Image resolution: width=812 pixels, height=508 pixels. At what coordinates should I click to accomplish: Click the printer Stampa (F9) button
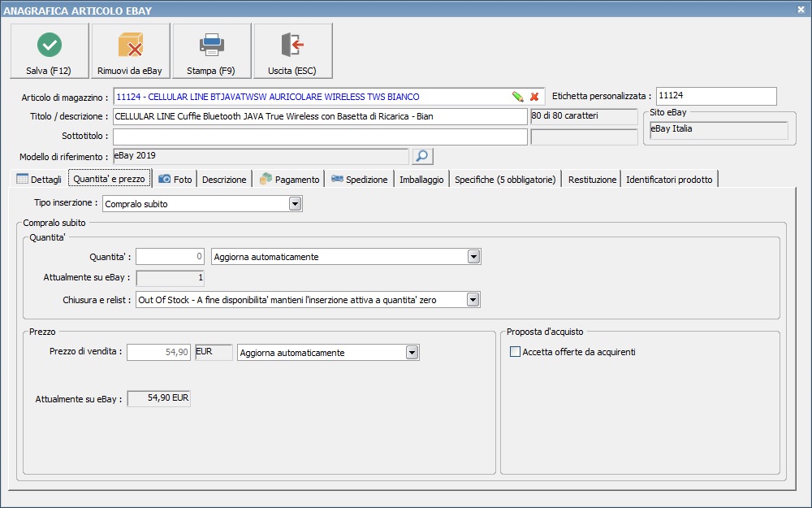coord(211,50)
